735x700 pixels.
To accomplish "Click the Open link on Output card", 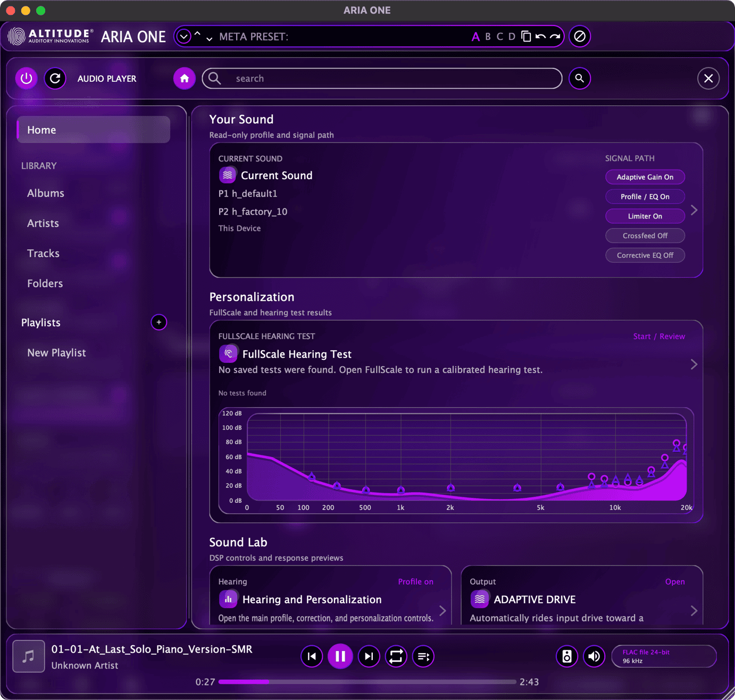I will pos(675,582).
